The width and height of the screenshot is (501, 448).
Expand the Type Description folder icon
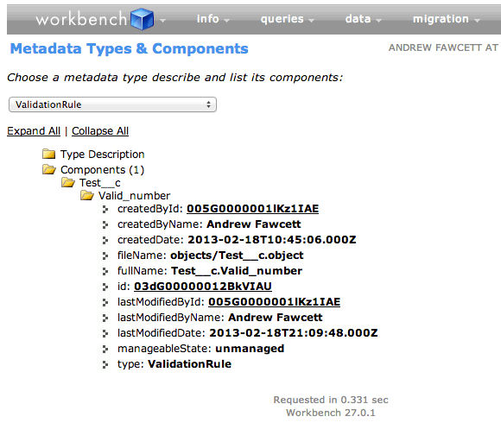(49, 154)
